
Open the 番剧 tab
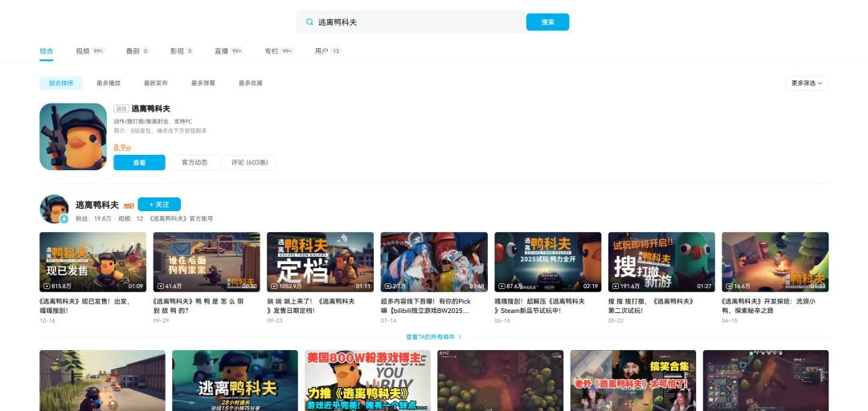[x=138, y=51]
